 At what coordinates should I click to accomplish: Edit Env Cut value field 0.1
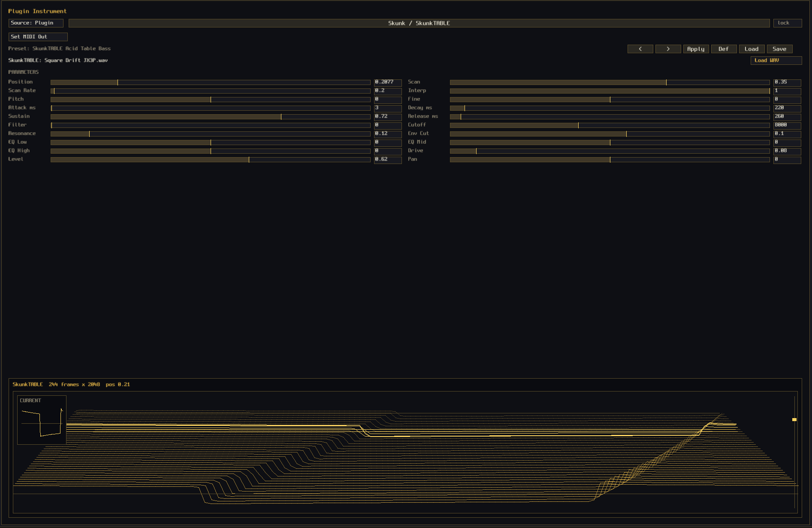tap(787, 134)
